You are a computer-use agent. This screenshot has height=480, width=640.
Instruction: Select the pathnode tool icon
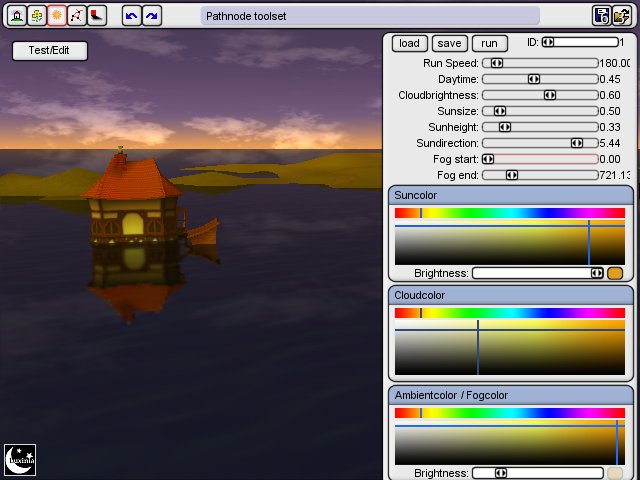coord(76,15)
